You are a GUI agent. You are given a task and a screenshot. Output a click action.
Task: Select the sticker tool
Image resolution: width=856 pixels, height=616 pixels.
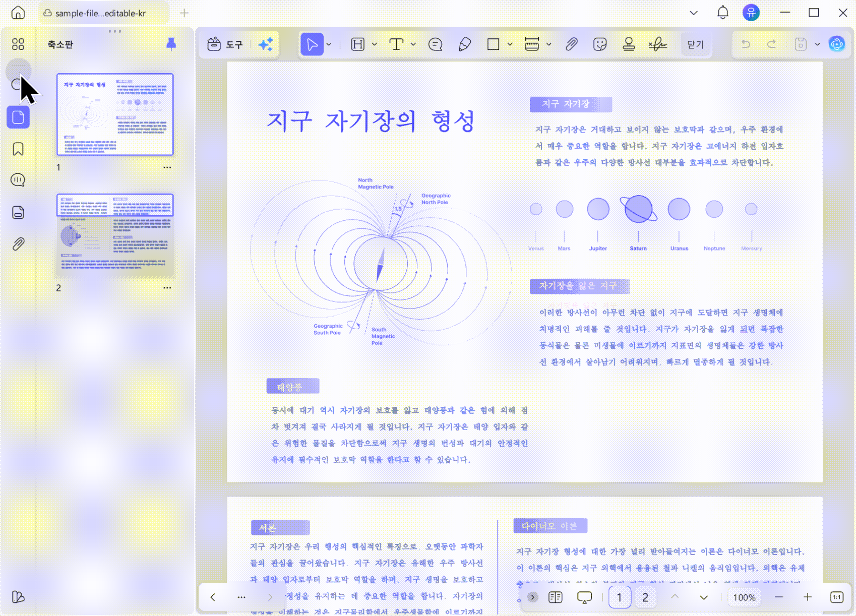[600, 44]
